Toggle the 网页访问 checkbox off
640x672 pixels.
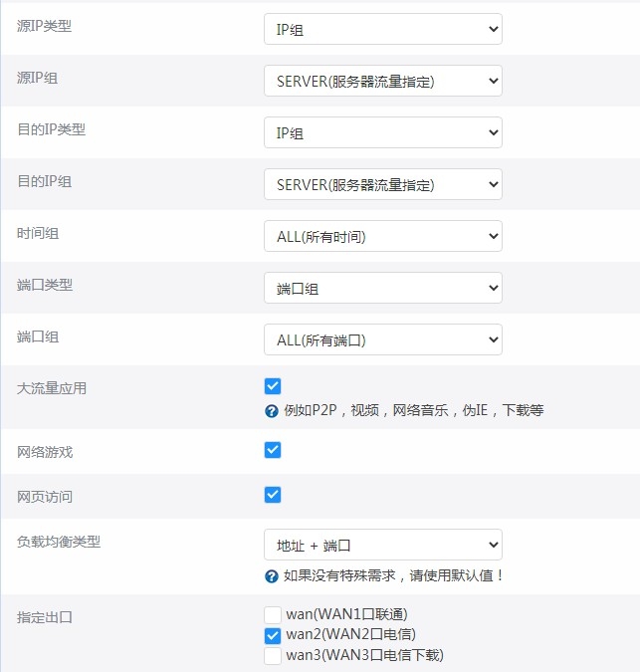[x=273, y=495]
